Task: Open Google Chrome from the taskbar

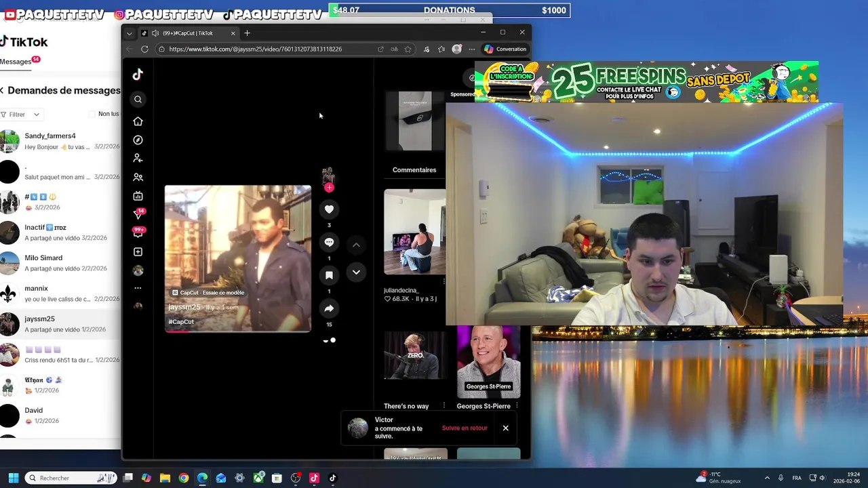Action: tap(184, 478)
